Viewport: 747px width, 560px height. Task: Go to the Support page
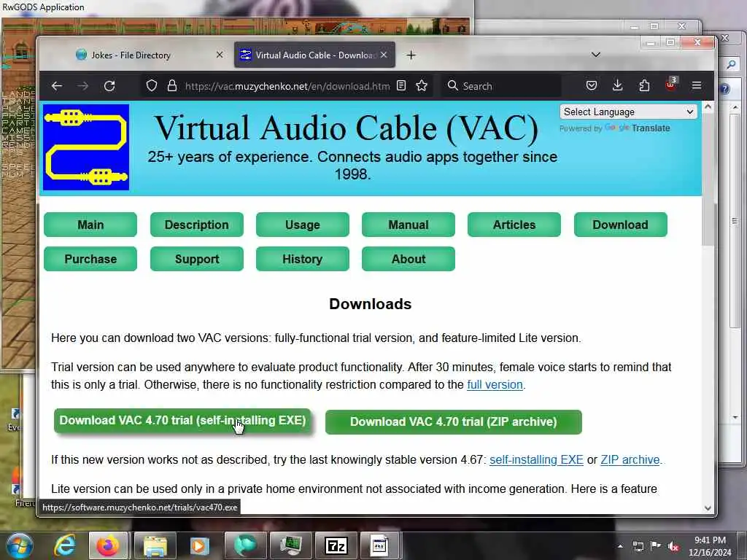197,259
